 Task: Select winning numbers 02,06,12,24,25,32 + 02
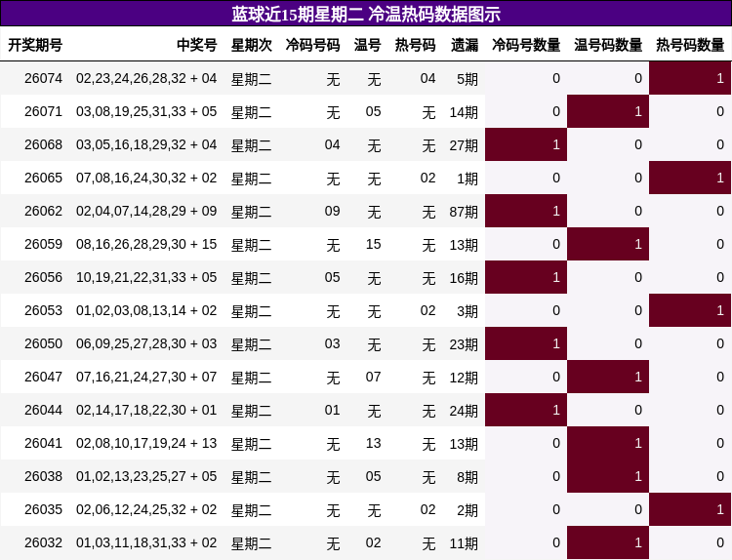click(146, 509)
